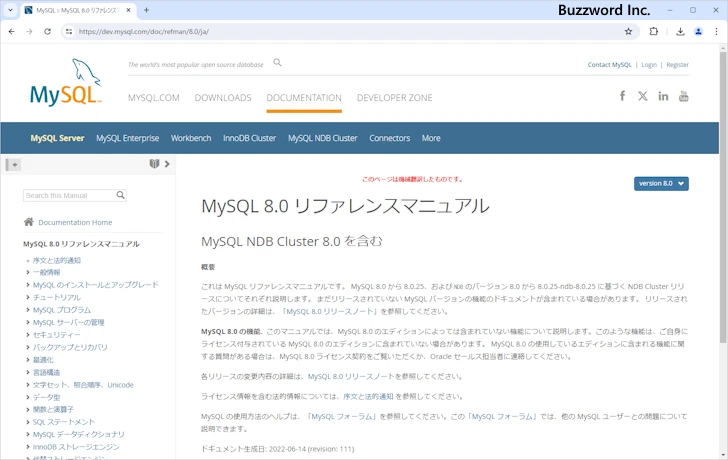728x460 pixels.
Task: Reload the current page
Action: coord(47,32)
